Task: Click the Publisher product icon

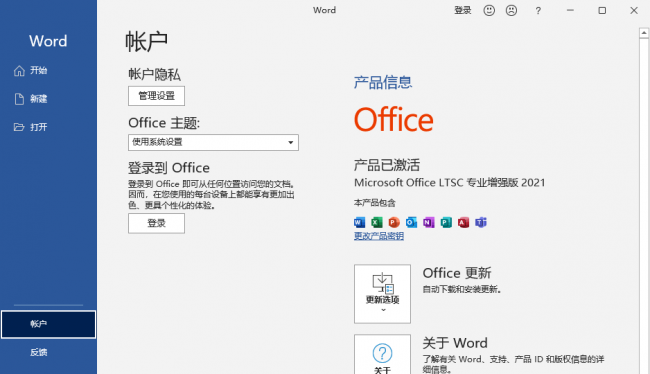Action: click(x=446, y=223)
